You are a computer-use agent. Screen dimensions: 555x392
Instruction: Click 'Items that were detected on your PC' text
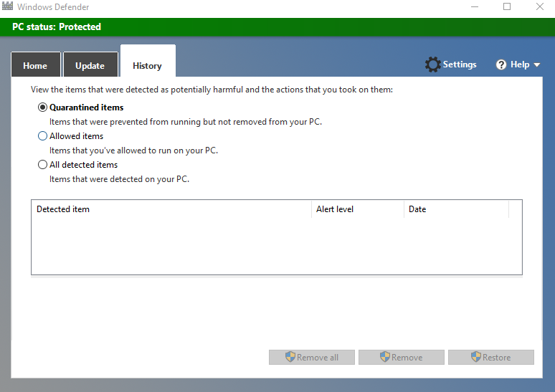click(119, 179)
